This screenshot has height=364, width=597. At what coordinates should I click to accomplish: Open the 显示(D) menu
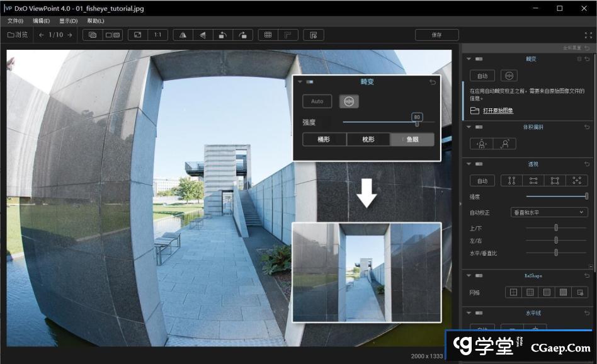coord(68,21)
